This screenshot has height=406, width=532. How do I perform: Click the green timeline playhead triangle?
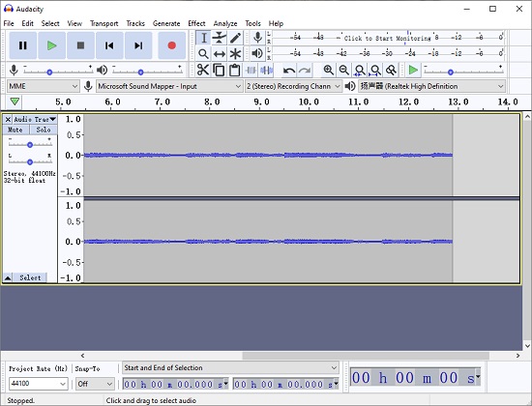[x=15, y=101]
